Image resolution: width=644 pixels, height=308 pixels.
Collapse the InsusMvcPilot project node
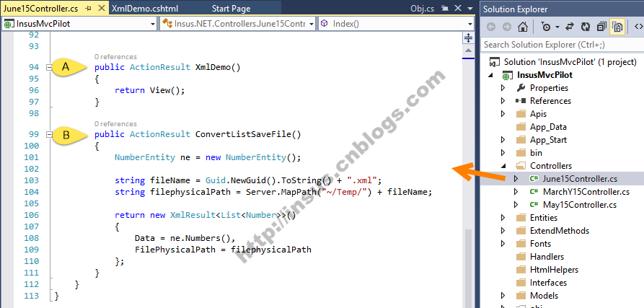tap(491, 75)
